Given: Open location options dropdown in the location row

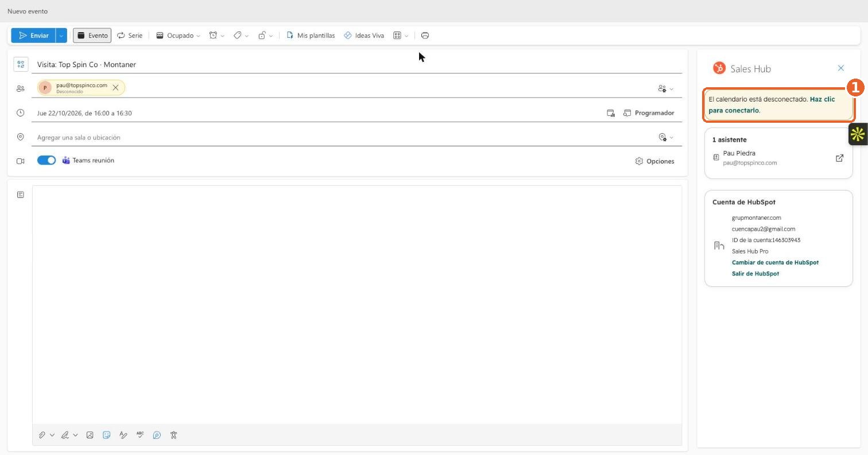Looking at the screenshot, I should tap(666, 137).
